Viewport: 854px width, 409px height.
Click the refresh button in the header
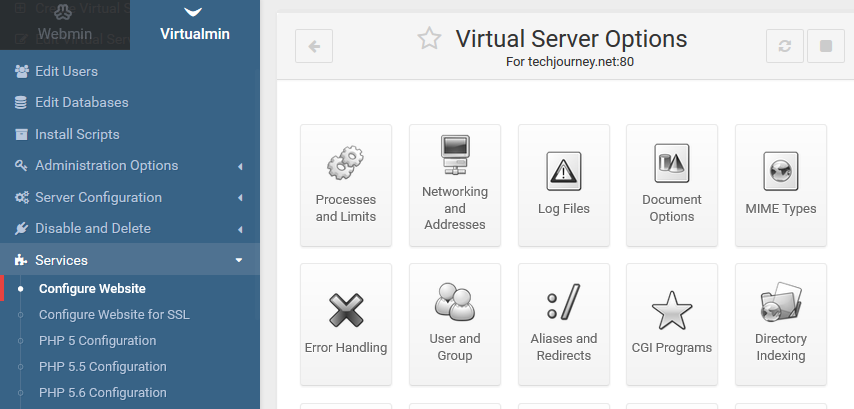click(x=785, y=46)
